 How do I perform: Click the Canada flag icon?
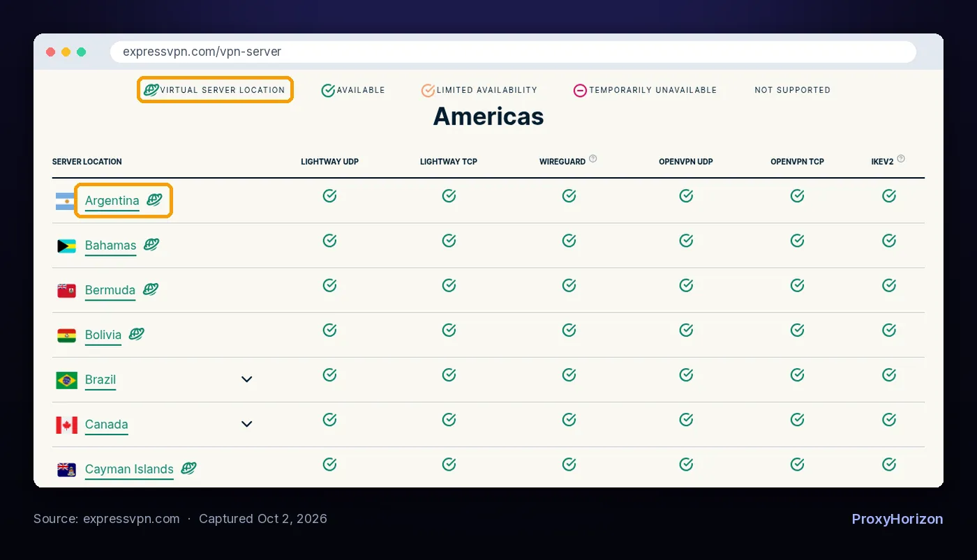66,425
